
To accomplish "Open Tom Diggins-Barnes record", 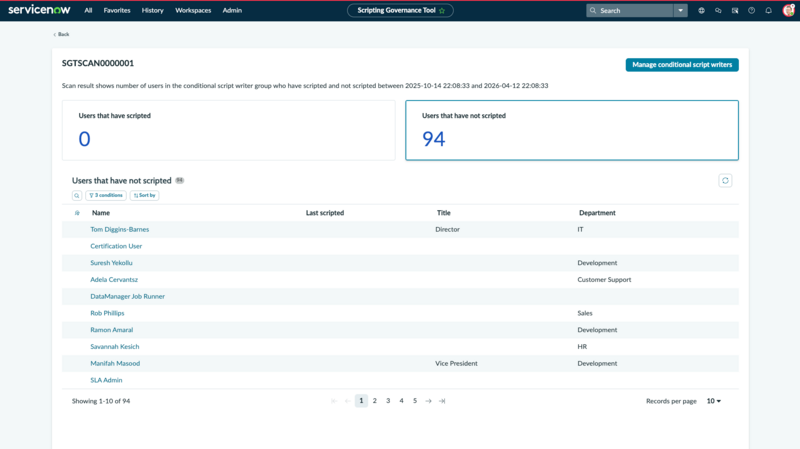I will [x=119, y=230].
